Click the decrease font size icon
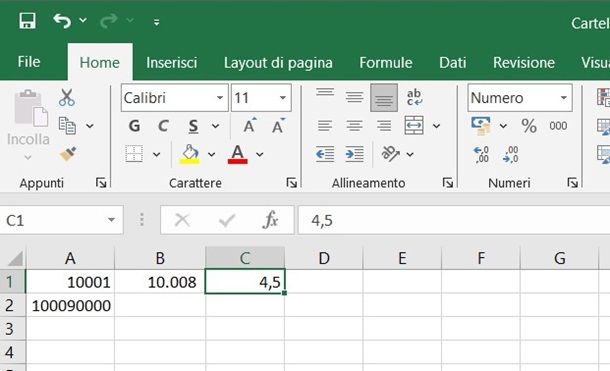This screenshot has height=371, width=610. (x=278, y=125)
